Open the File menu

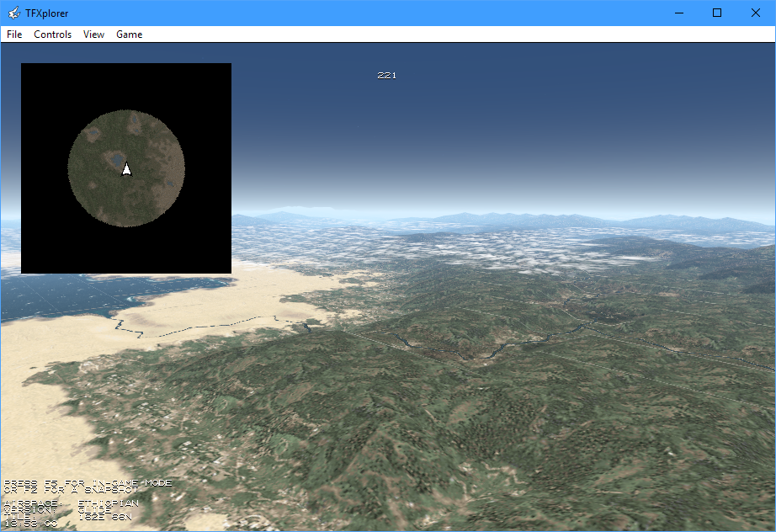[x=14, y=35]
